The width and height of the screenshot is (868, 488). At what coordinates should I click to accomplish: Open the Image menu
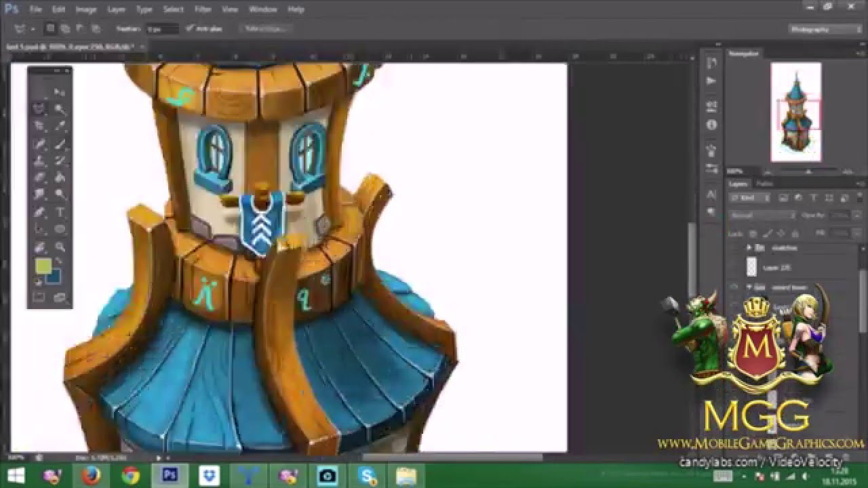(x=85, y=9)
